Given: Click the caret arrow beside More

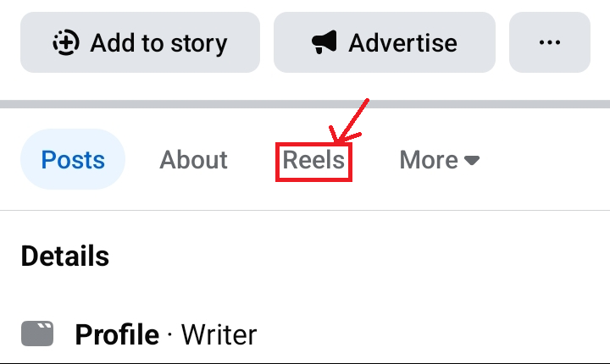Looking at the screenshot, I should pos(472,160).
